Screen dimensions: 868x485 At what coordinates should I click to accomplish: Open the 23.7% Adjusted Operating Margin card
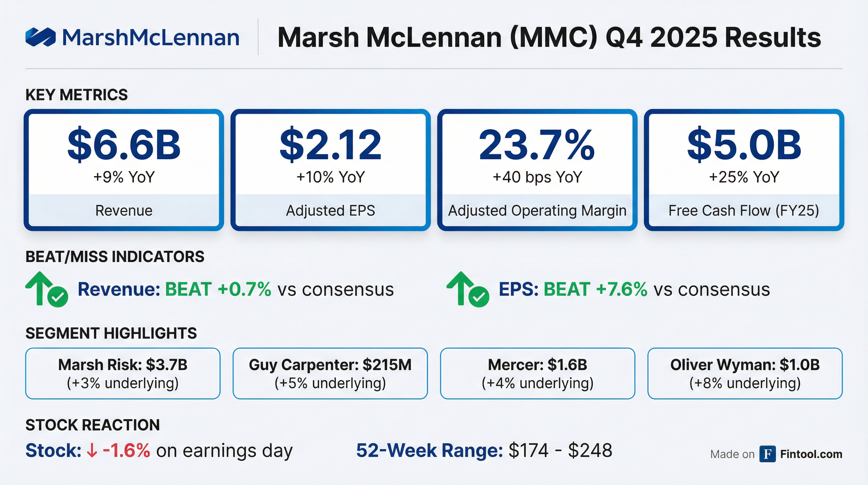[x=537, y=170]
